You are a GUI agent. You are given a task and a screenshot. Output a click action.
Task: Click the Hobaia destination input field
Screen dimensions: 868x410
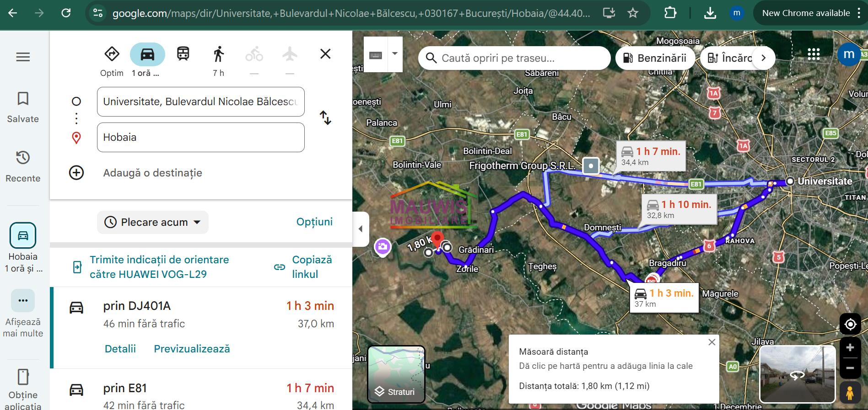pyautogui.click(x=200, y=137)
